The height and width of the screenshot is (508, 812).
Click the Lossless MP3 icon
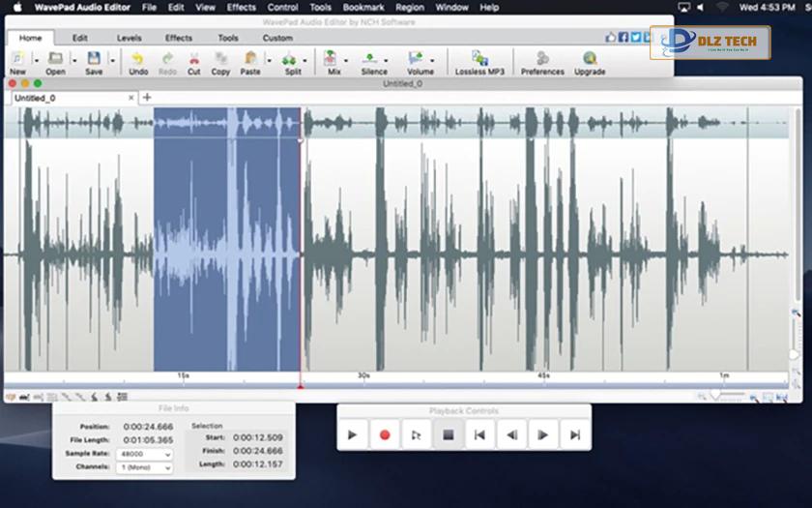(479, 58)
